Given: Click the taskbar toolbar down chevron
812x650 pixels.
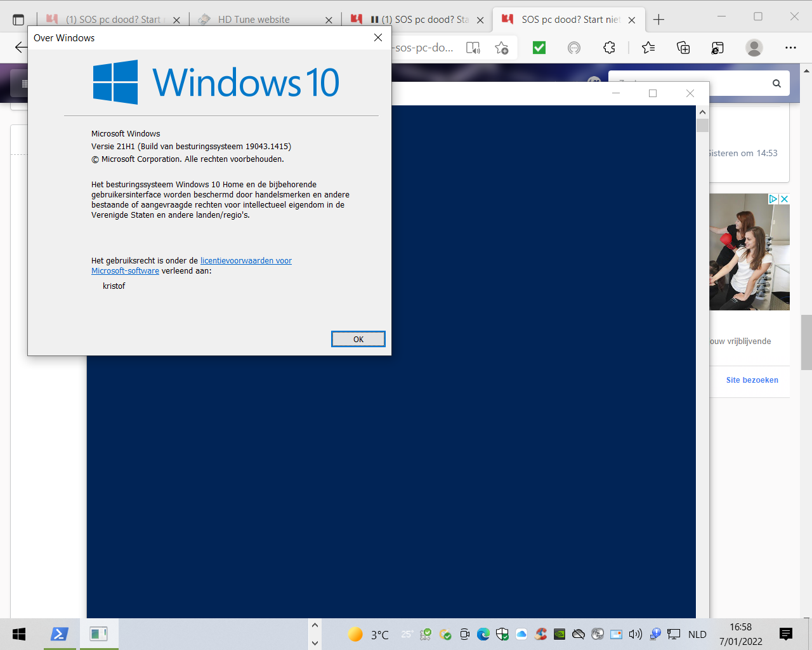Looking at the screenshot, I should tap(315, 643).
